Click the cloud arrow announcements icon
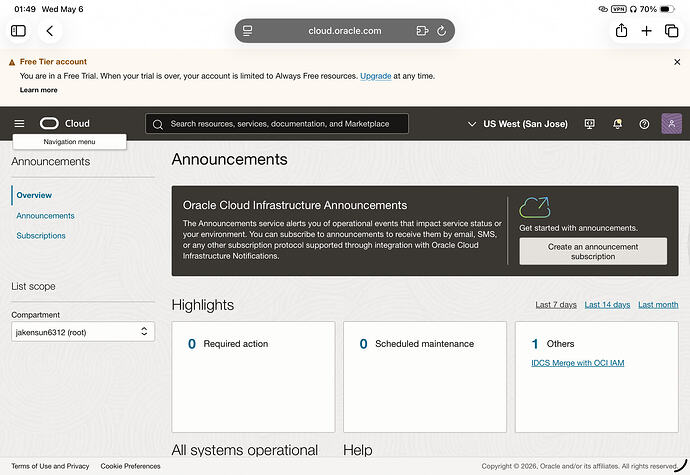Viewport: 690px width, 475px height. tap(535, 207)
